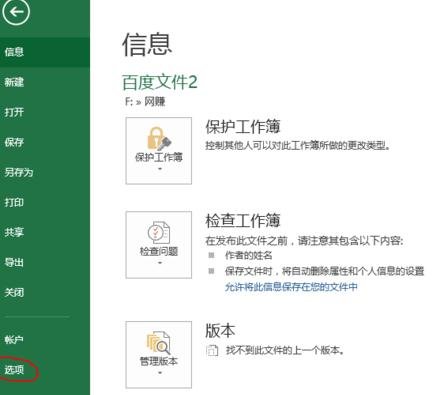Click the file name 百度文件2
The image size is (437, 395).
click(x=160, y=82)
